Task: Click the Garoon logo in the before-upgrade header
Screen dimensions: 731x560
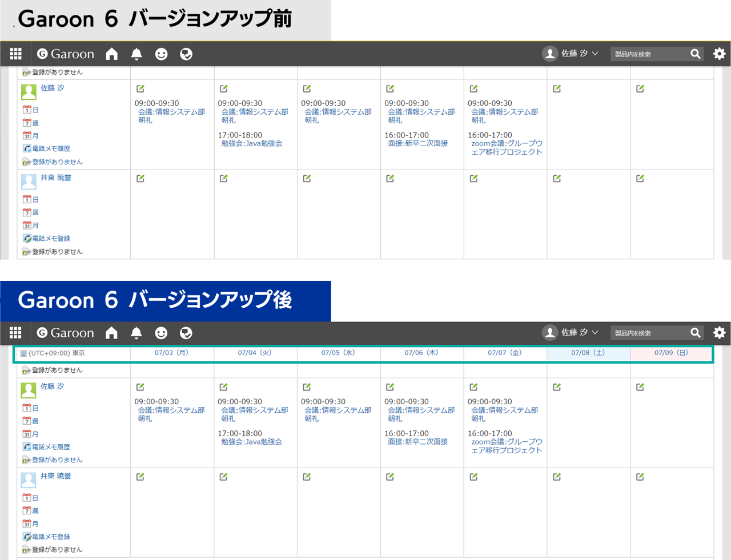Action: pyautogui.click(x=66, y=54)
